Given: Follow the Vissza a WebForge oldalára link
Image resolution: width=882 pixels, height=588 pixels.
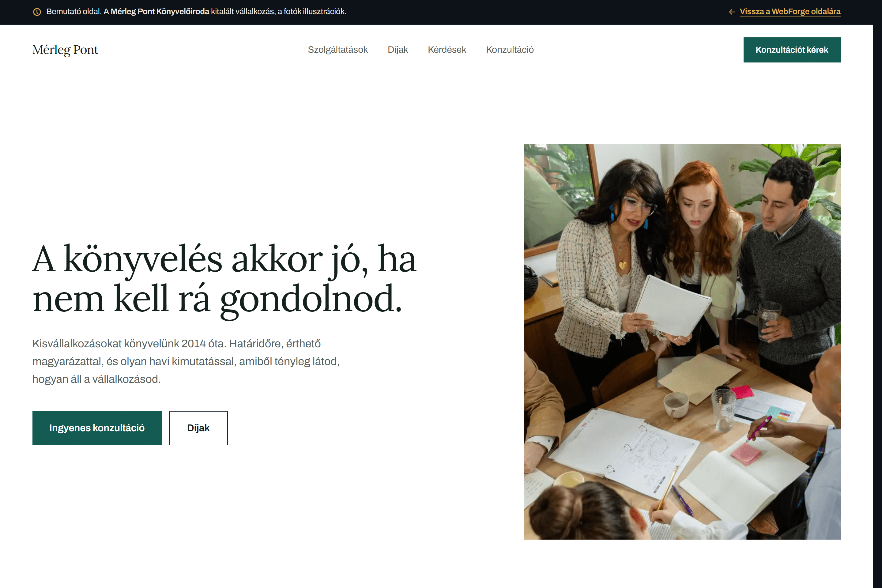Looking at the screenshot, I should (790, 12).
